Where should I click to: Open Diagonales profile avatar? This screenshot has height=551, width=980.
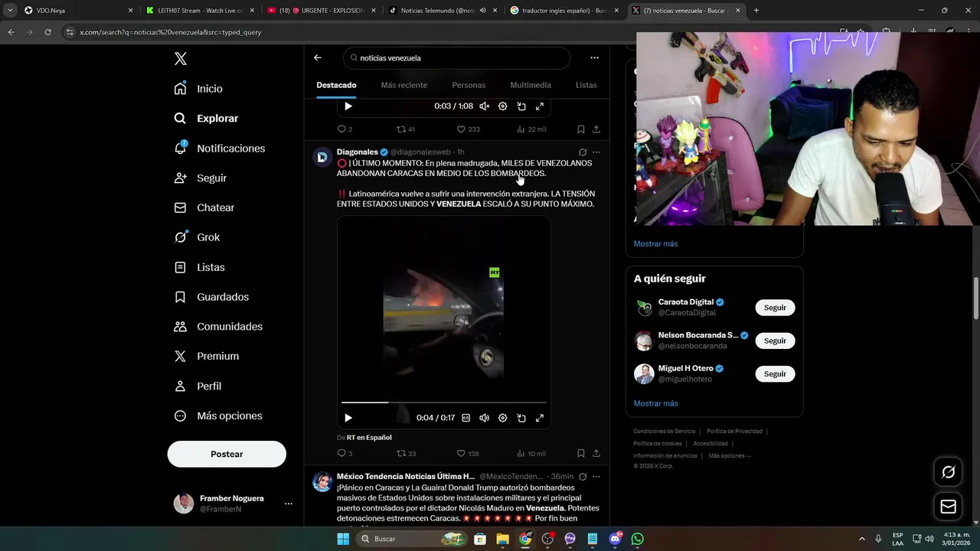[322, 157]
